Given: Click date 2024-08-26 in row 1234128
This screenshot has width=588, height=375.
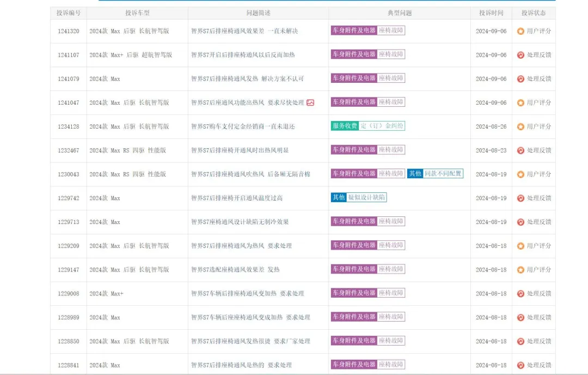Looking at the screenshot, I should (x=491, y=126).
